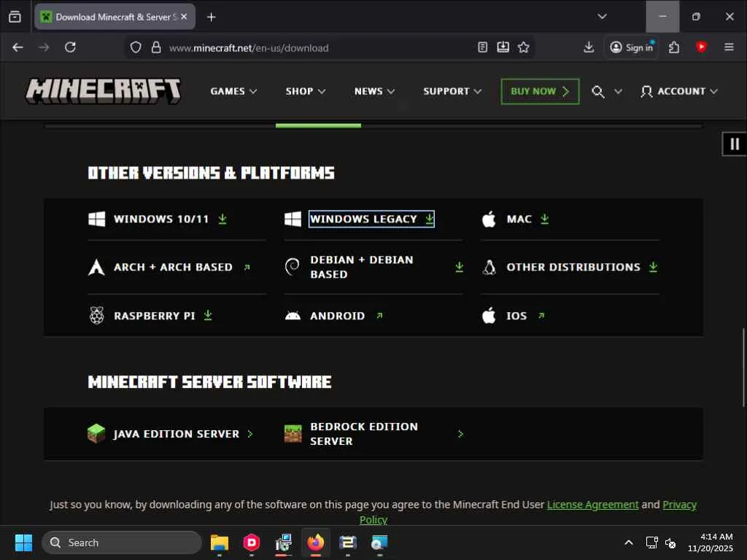Switch to Firefox in the taskbar

(315, 542)
